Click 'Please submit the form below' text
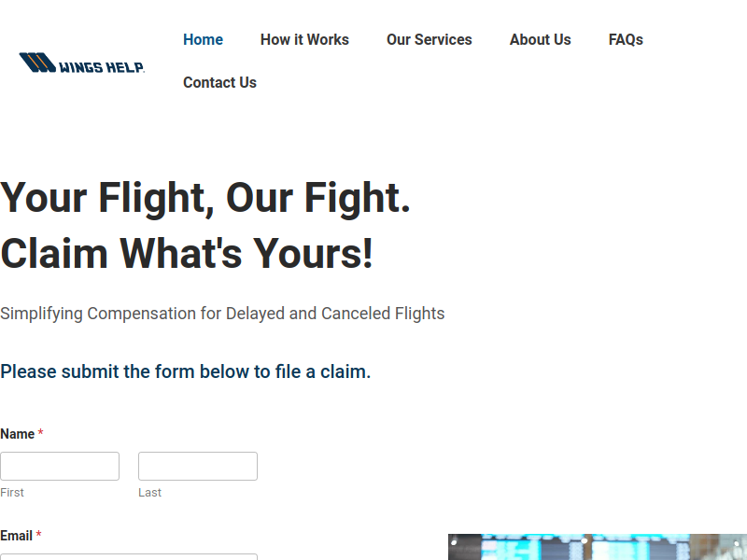The image size is (747, 560). coord(185,371)
